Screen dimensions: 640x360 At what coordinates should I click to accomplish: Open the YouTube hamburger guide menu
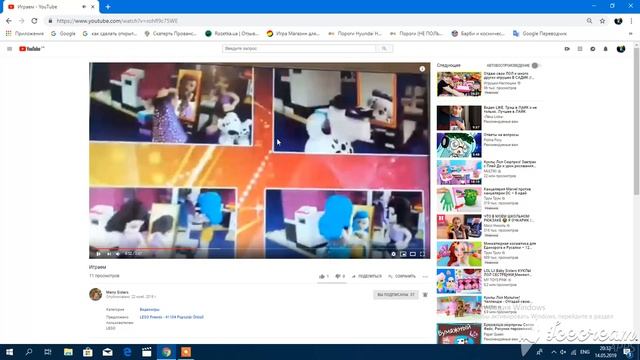coord(9,49)
